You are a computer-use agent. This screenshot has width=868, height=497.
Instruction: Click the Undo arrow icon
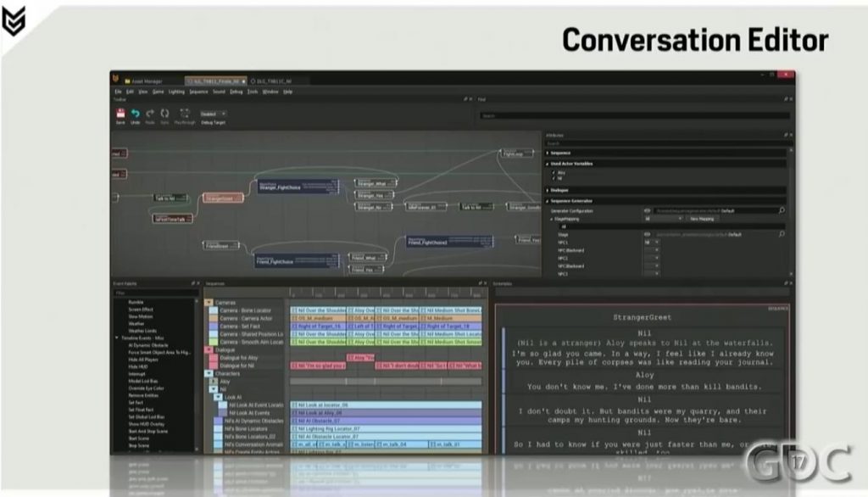135,113
